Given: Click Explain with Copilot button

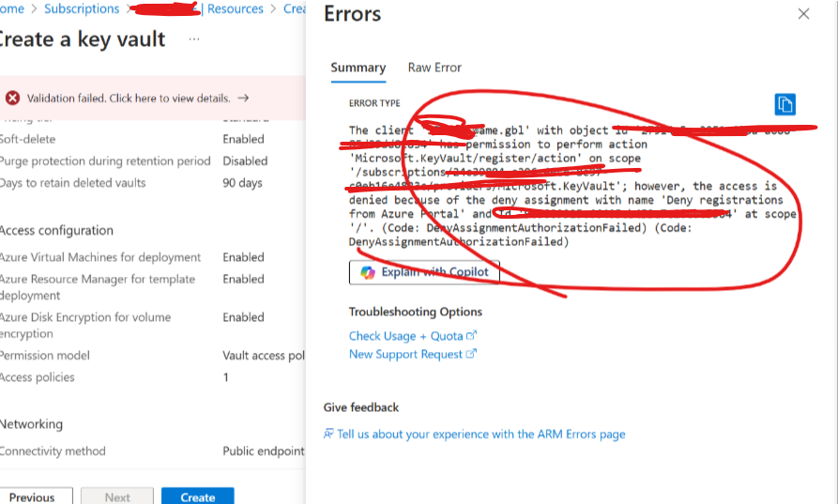Looking at the screenshot, I should tap(424, 272).
